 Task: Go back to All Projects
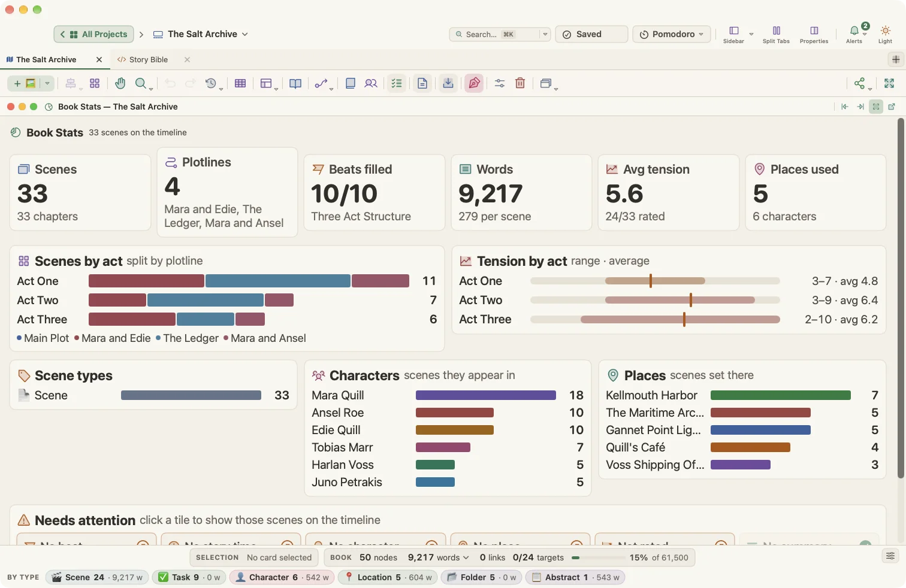click(x=93, y=34)
